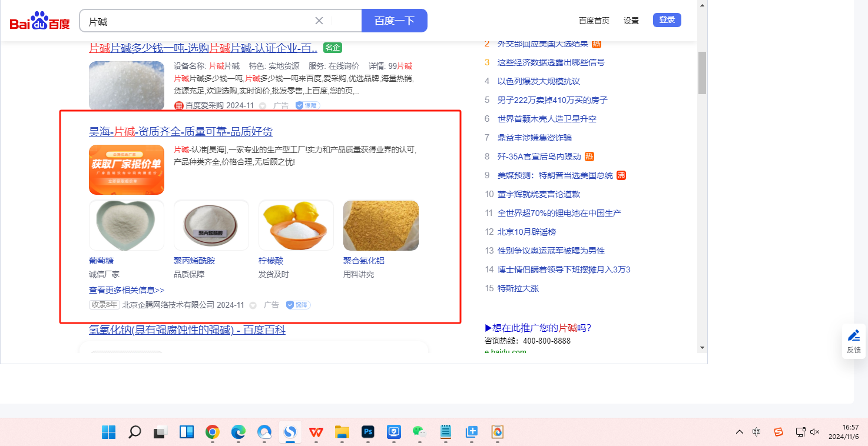Open the Widgets taskbar icon

[x=187, y=432]
